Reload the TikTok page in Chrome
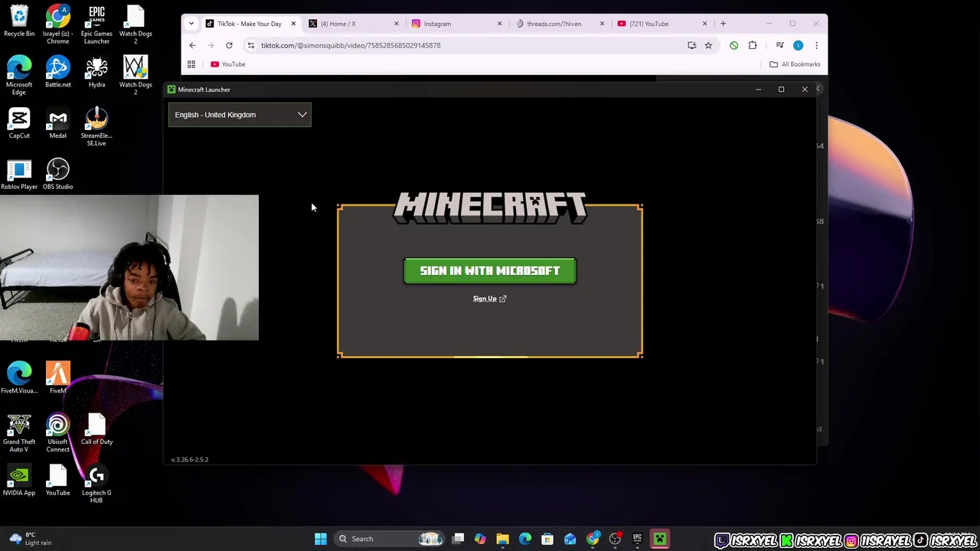The image size is (980, 551). coord(229,45)
